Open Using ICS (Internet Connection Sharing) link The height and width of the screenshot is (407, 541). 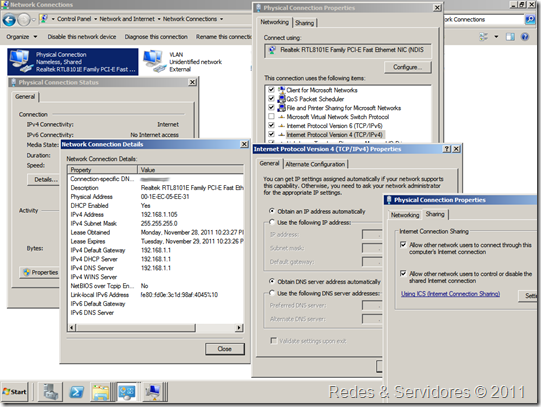pos(450,294)
